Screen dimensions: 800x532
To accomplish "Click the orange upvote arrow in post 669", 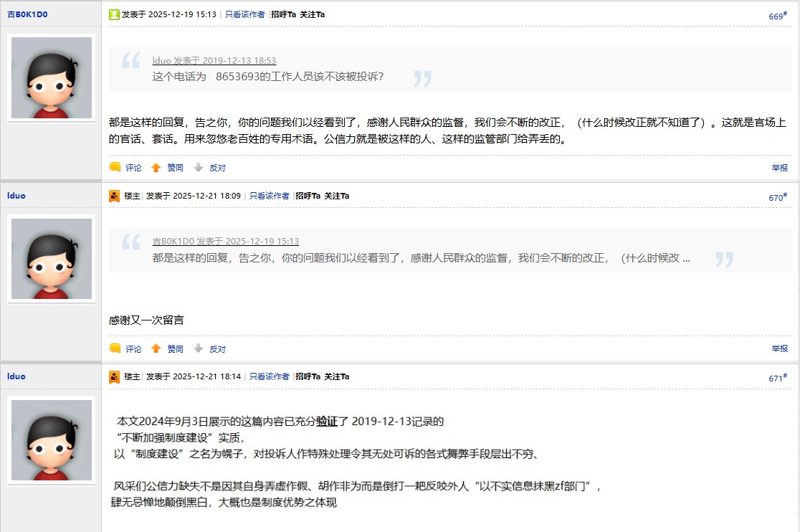I will click(156, 168).
